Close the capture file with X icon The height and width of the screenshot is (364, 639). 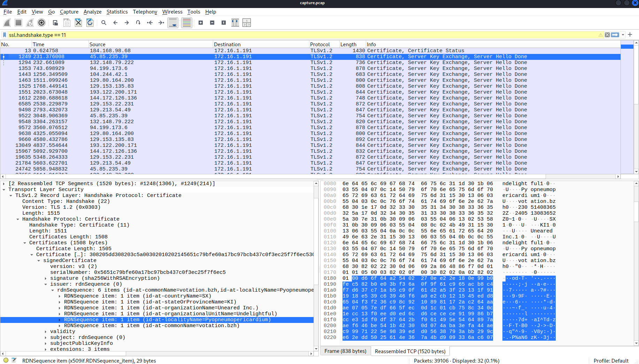coord(78,23)
